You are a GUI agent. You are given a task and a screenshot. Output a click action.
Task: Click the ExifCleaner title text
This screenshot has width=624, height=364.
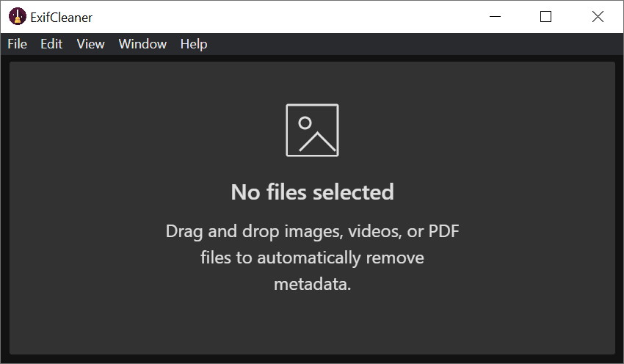pos(61,17)
